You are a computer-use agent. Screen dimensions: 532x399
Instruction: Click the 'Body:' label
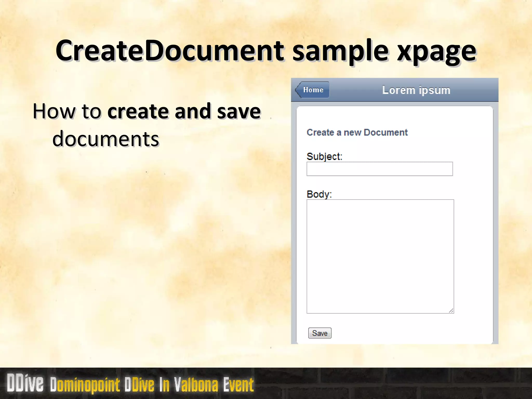319,194
